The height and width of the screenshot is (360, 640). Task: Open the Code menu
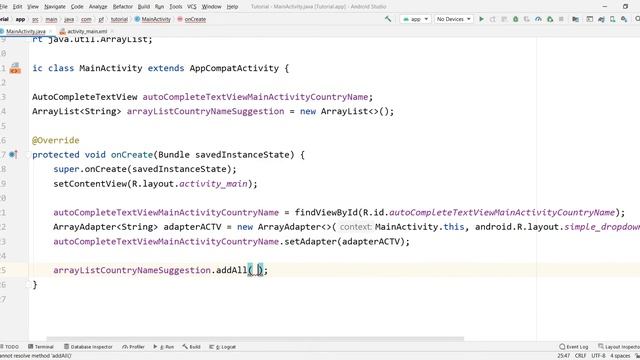[77, 7]
